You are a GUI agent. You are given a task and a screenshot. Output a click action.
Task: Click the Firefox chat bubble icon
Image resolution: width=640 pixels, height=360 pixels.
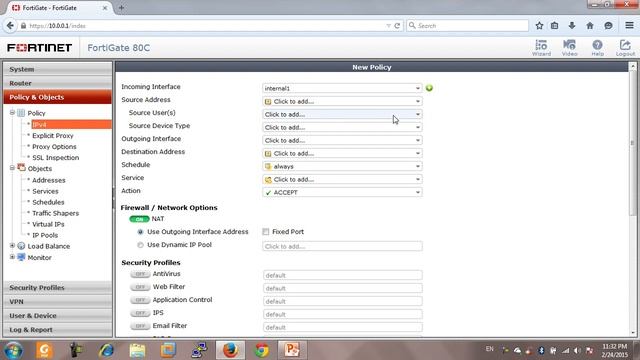[608, 26]
